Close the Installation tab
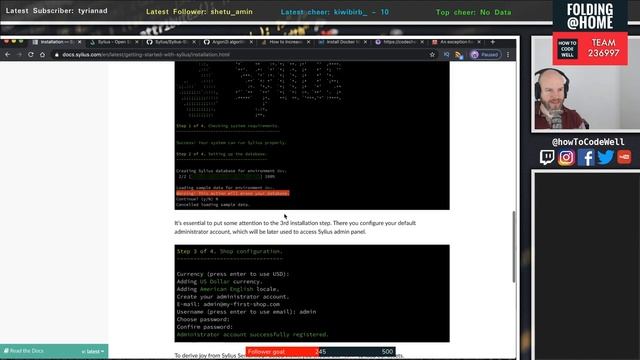Viewport: 640px width, 360px height. pos(80,42)
